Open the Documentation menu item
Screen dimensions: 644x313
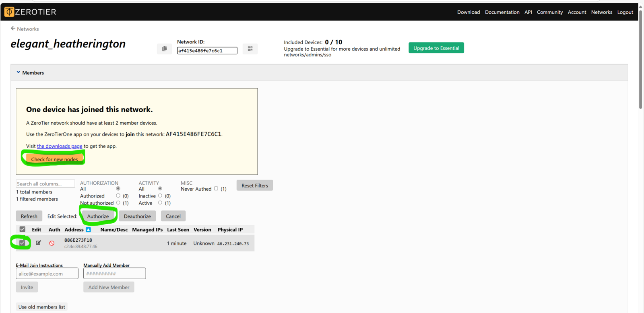pos(502,12)
